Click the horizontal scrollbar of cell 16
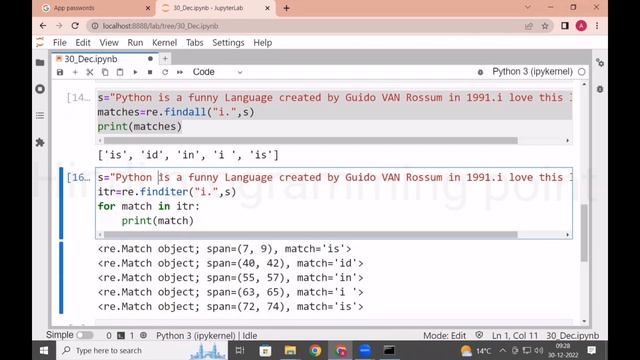The width and height of the screenshot is (640, 360). pos(310,235)
